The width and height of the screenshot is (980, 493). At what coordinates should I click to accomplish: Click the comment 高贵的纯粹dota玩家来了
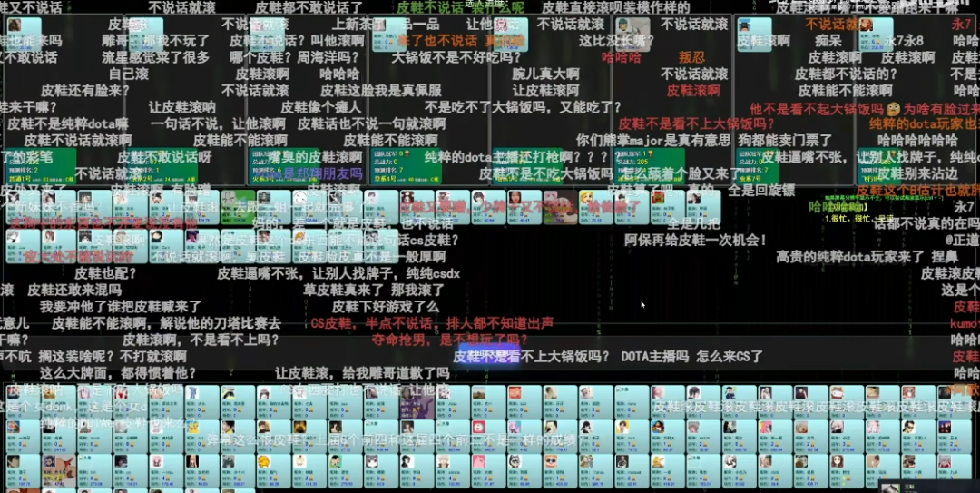(x=850, y=257)
